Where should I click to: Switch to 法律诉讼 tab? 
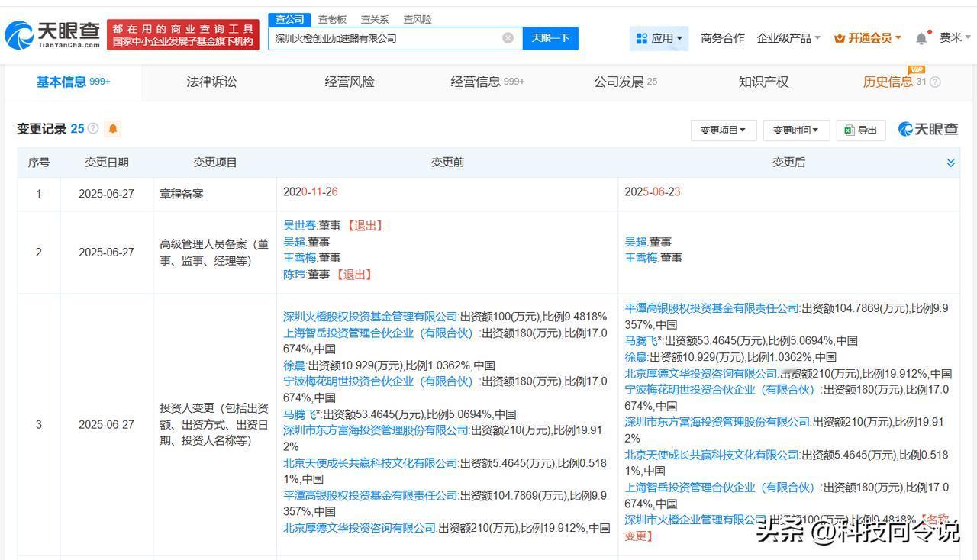tap(211, 82)
